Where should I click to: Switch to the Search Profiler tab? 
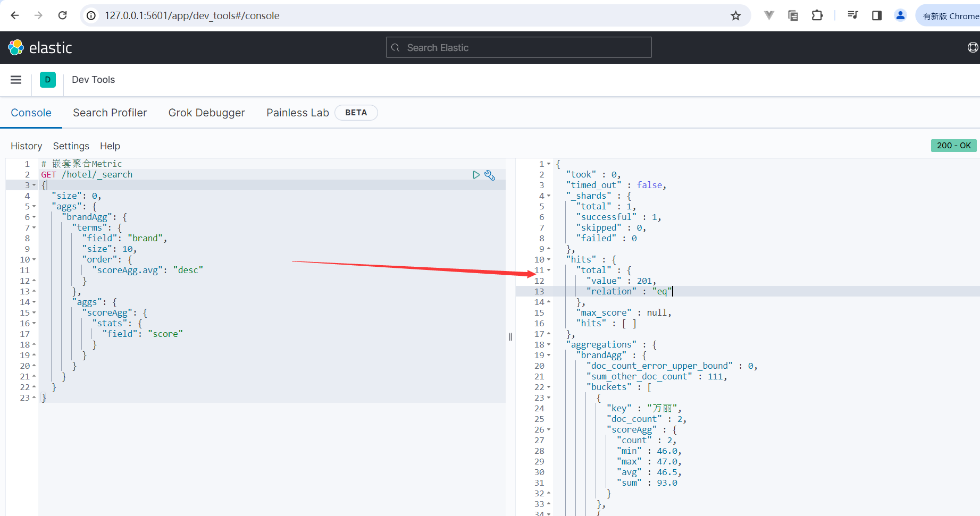click(x=110, y=113)
